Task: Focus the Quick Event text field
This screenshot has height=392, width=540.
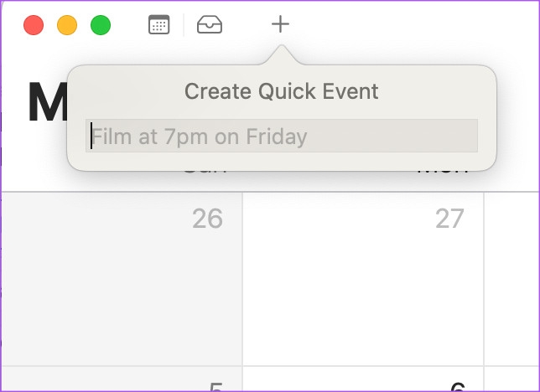Action: pos(282,136)
